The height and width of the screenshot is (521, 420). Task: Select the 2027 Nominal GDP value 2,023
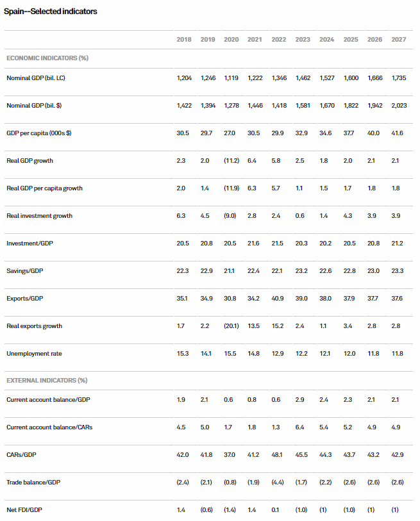click(397, 106)
